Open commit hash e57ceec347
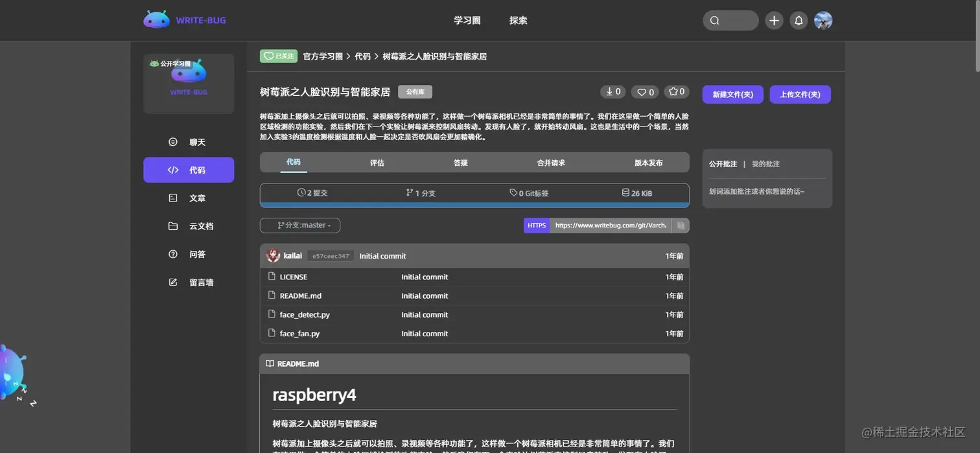This screenshot has width=980, height=453. tap(331, 256)
